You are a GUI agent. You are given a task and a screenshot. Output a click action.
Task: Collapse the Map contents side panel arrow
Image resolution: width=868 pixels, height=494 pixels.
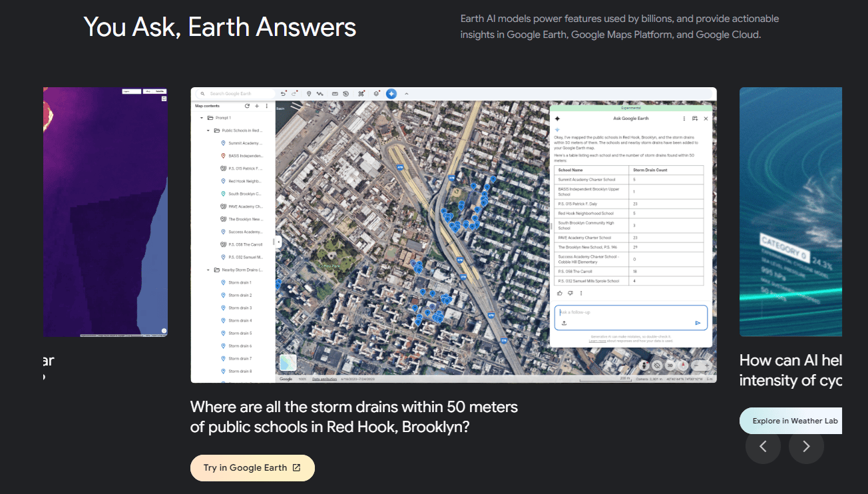coord(278,242)
